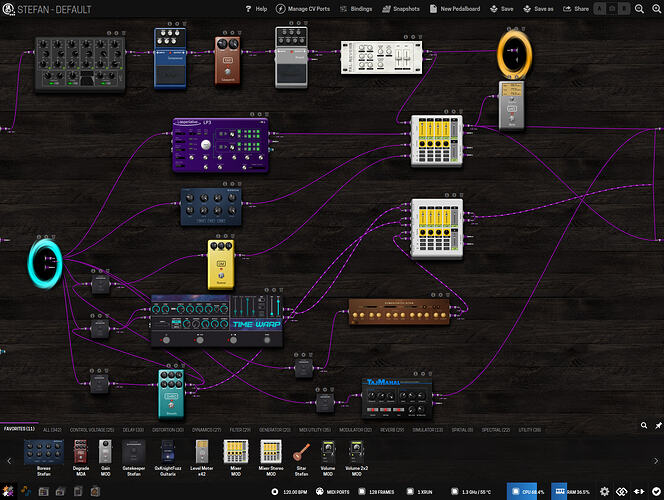Click the double-arrow icon in the status bar
664x500 pixels.
click(x=639, y=492)
